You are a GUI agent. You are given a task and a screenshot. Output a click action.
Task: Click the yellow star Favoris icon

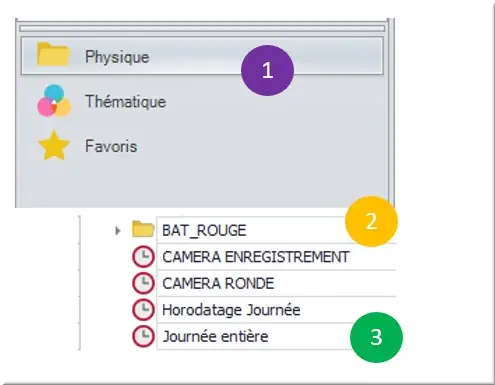tap(54, 146)
